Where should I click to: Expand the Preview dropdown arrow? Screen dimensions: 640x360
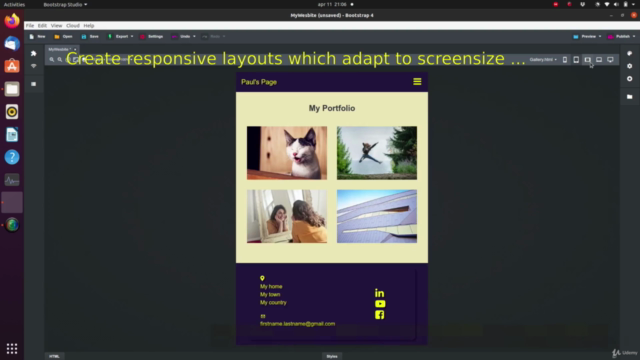tap(600, 36)
